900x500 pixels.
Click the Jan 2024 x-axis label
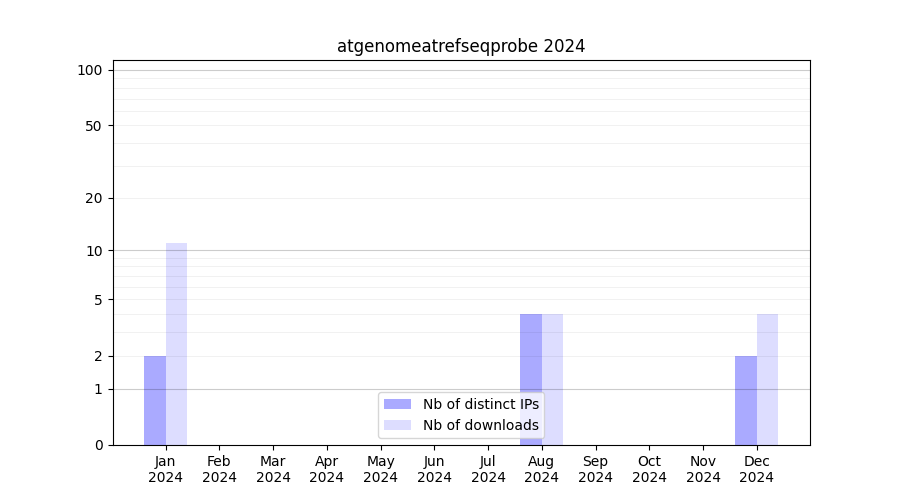click(166, 469)
